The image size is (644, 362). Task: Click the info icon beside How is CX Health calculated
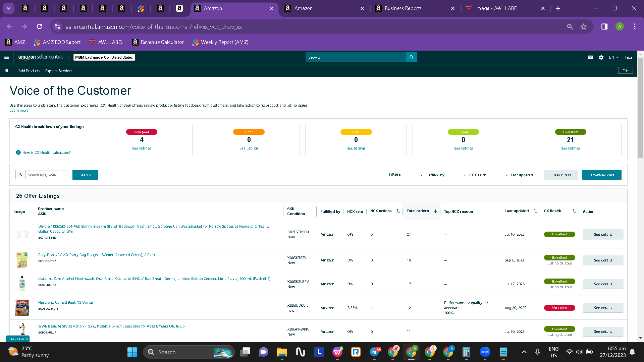coord(18,153)
